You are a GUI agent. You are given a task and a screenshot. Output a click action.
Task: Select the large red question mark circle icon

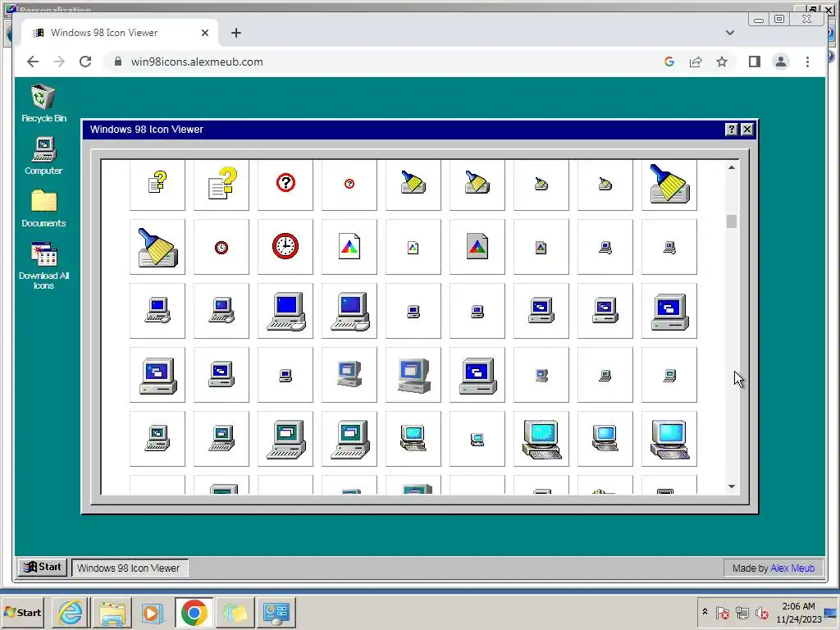coord(285,183)
